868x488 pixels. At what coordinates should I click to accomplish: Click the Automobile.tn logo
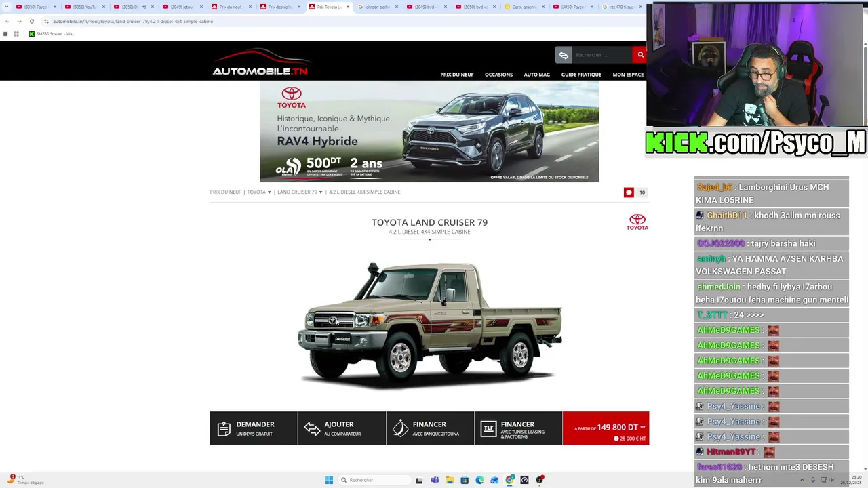260,62
